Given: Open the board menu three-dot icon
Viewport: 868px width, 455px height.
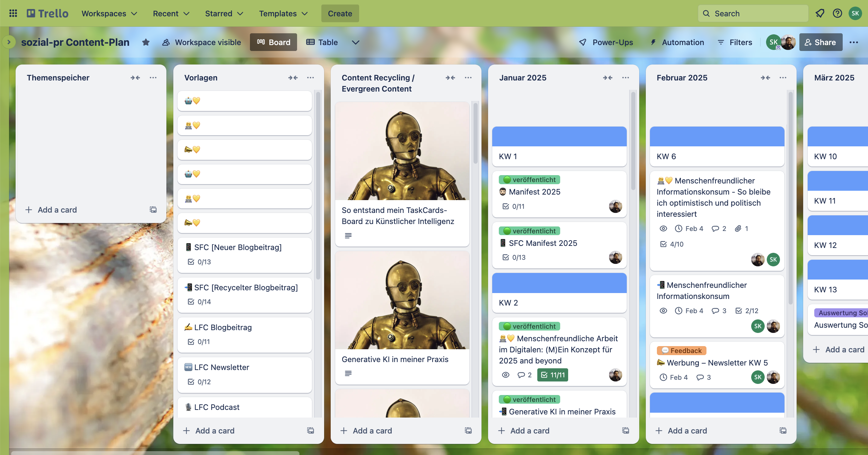Looking at the screenshot, I should pos(854,42).
